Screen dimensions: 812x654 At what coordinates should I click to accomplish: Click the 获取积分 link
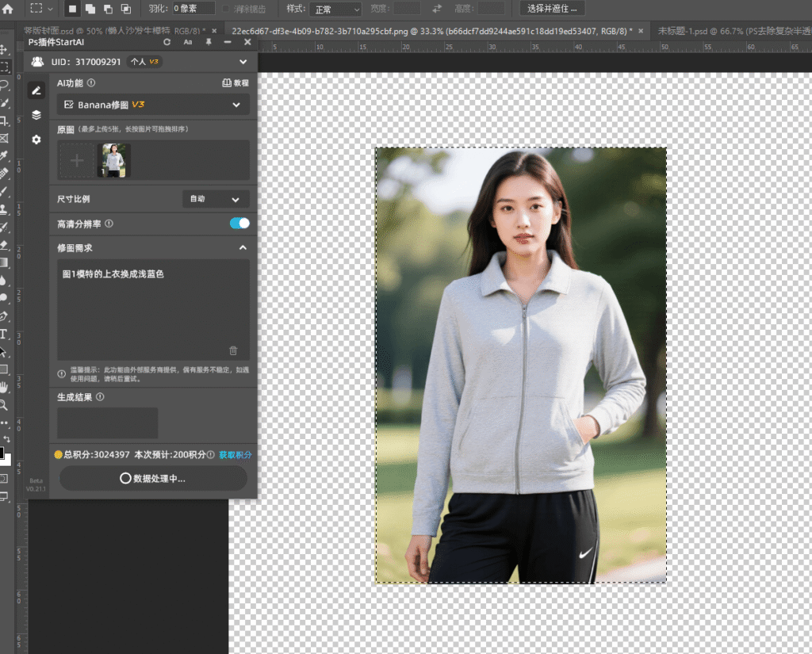[236, 455]
